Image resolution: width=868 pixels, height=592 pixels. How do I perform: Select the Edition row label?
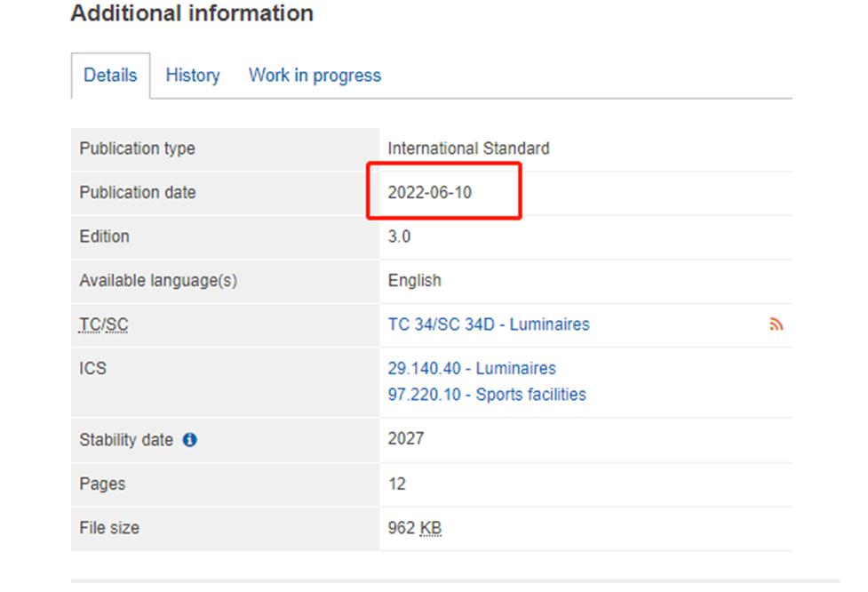pos(104,236)
